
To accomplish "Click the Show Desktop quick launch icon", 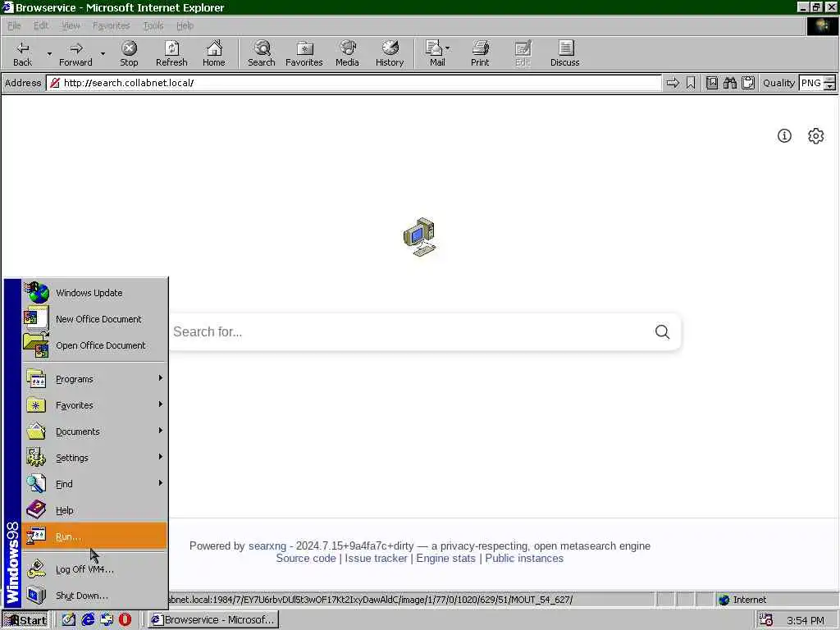I will pyautogui.click(x=69, y=620).
